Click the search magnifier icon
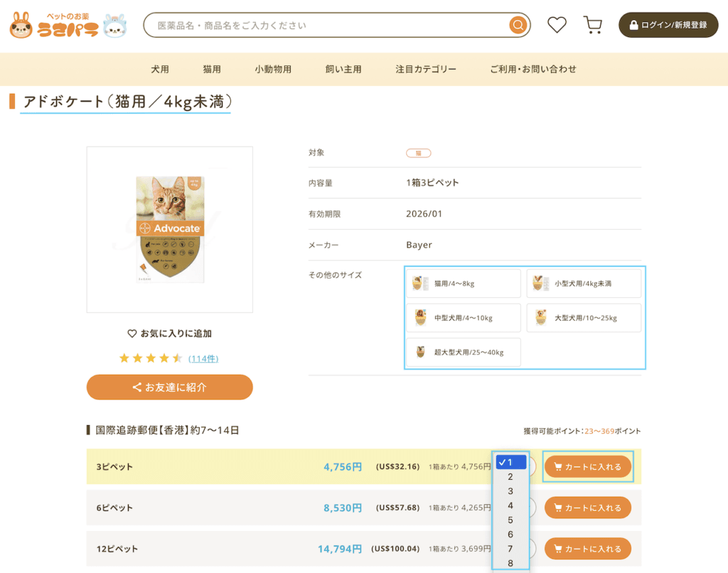The height and width of the screenshot is (573, 728). point(518,24)
